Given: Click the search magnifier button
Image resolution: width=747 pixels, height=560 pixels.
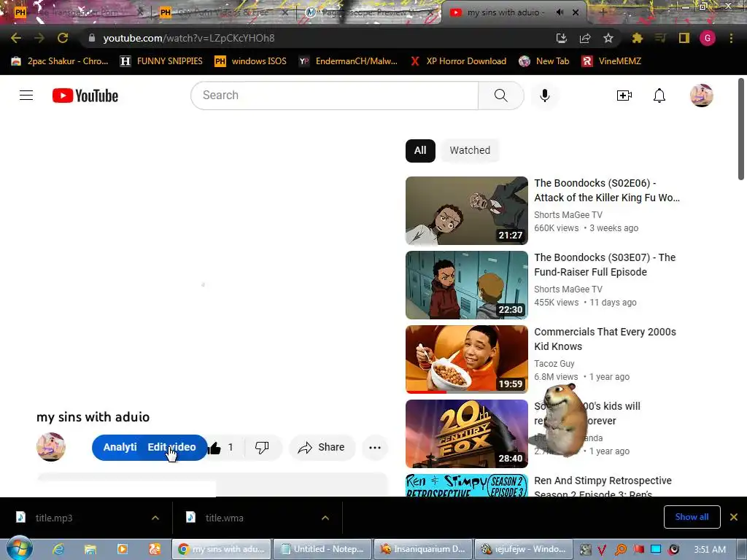Looking at the screenshot, I should click(x=500, y=96).
